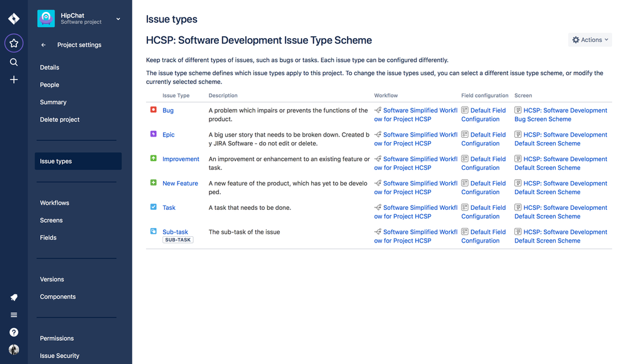Click the New Feature plus icon
This screenshot has width=626, height=364.
pos(153,182)
